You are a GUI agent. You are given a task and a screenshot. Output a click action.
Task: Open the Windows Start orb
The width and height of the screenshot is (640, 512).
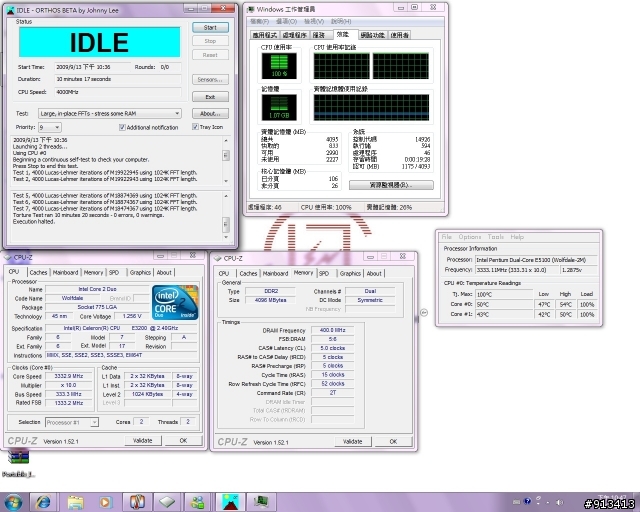click(x=13, y=502)
